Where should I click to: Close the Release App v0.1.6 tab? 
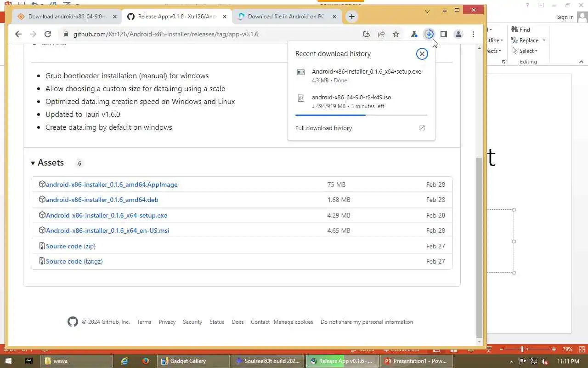coord(225,17)
